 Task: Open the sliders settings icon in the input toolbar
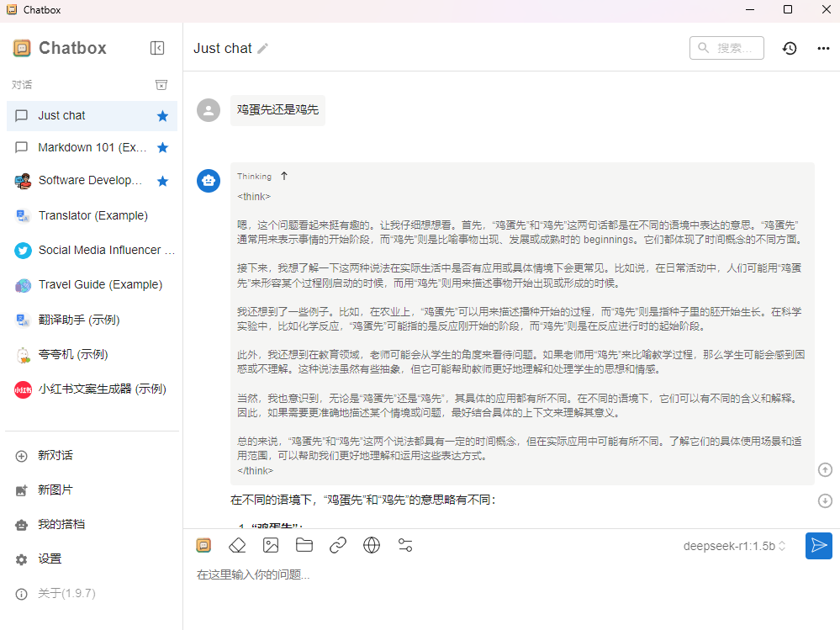(x=405, y=545)
